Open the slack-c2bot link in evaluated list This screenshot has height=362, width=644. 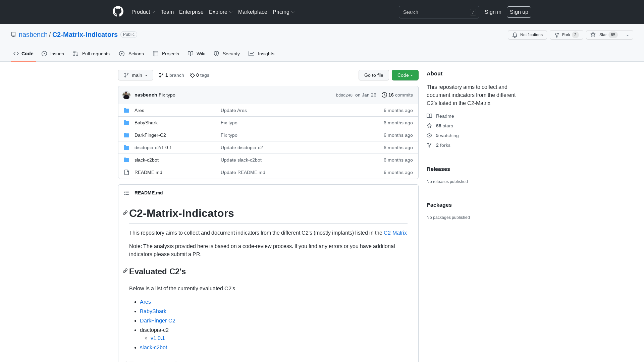pyautogui.click(x=153, y=347)
